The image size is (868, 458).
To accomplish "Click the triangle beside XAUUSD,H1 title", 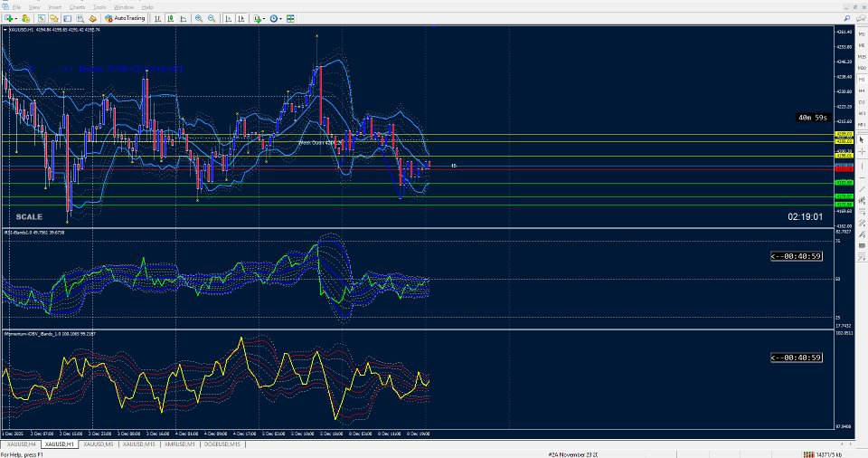I will [5, 29].
